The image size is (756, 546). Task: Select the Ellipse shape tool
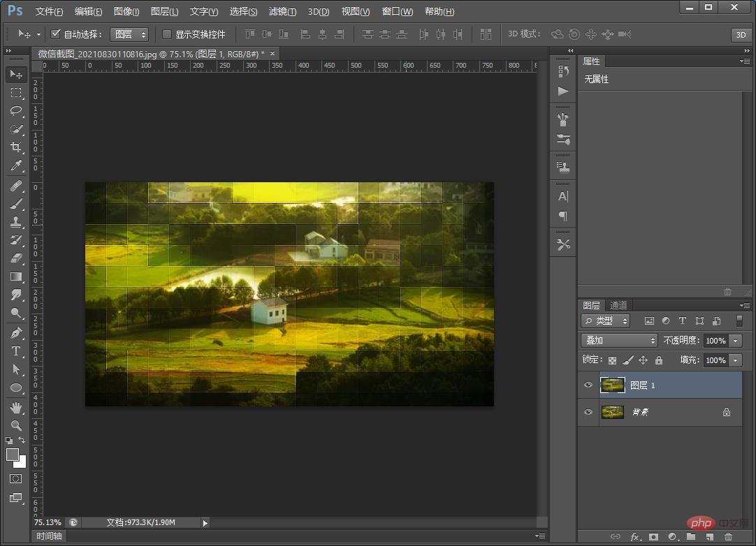16,388
